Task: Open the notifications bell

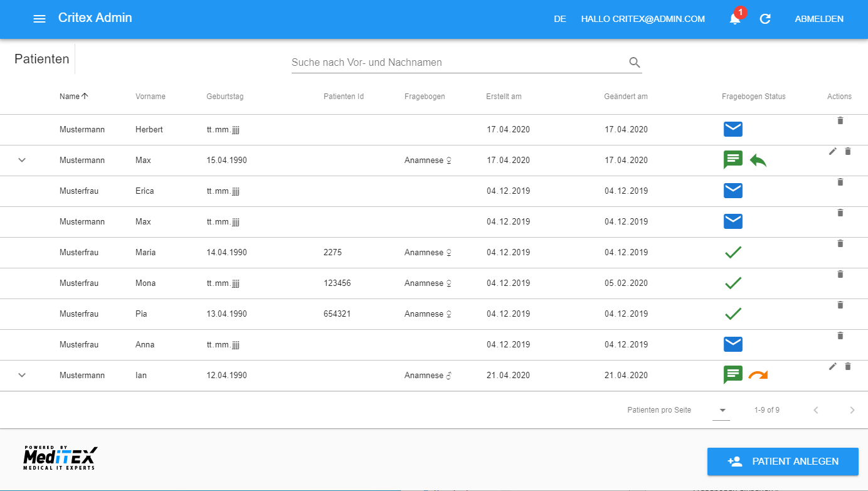Action: click(735, 19)
